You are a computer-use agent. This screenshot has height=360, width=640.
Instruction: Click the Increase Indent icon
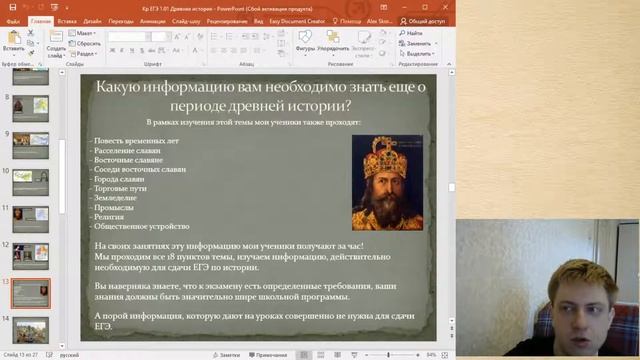tap(254, 37)
